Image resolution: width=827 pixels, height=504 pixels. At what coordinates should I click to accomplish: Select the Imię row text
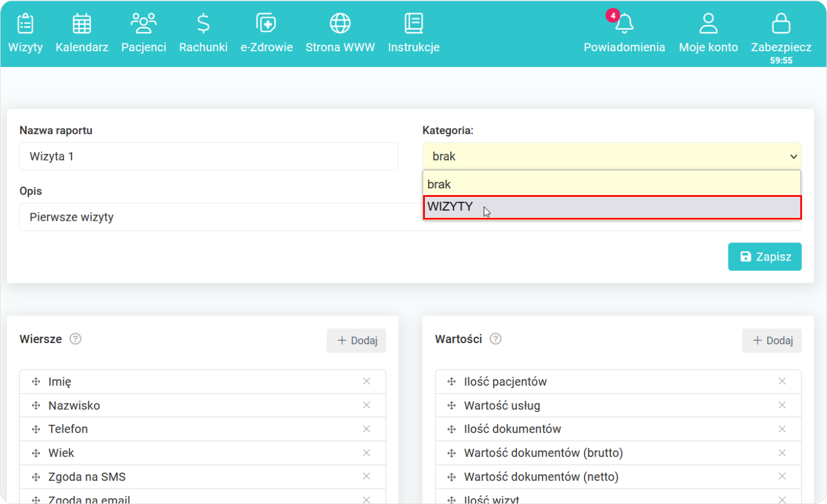(x=60, y=382)
